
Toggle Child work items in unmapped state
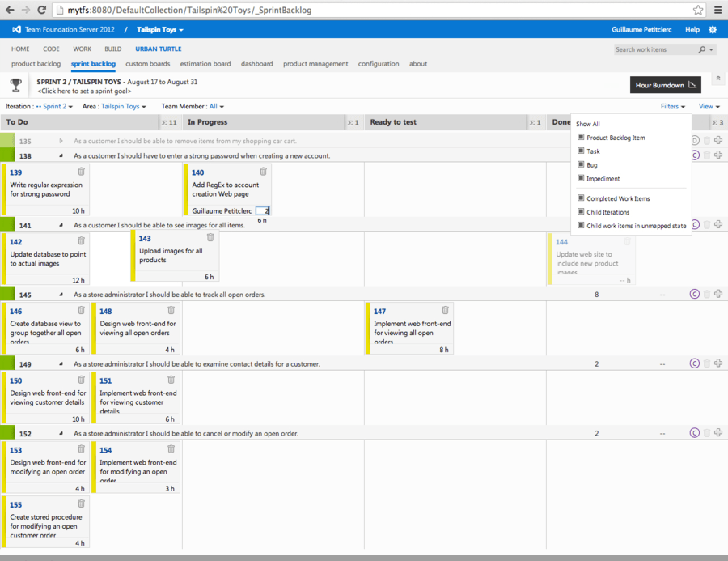(581, 225)
